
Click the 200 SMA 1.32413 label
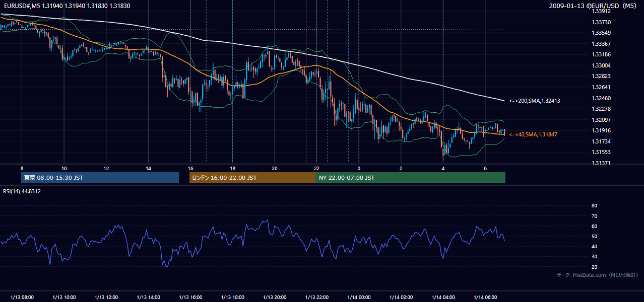pyautogui.click(x=535, y=101)
